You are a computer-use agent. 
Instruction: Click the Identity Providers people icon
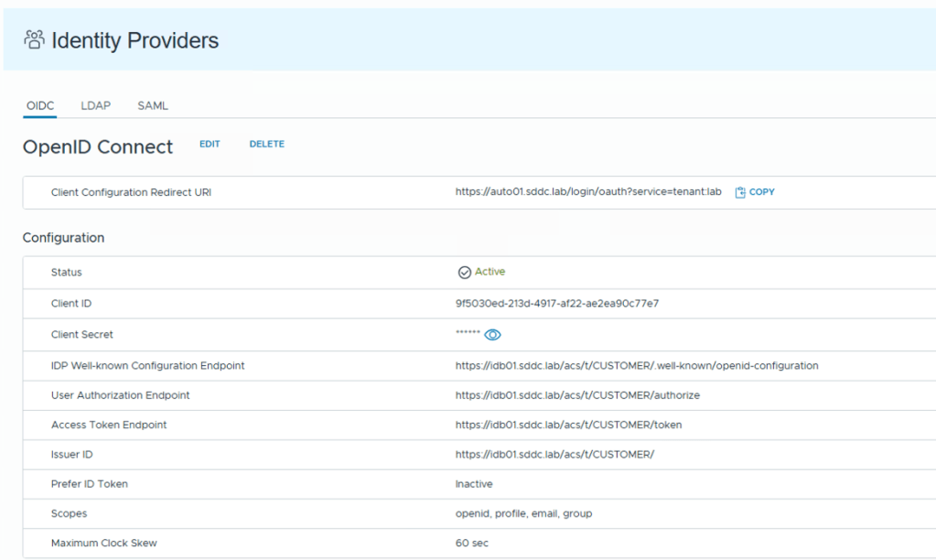click(x=34, y=39)
